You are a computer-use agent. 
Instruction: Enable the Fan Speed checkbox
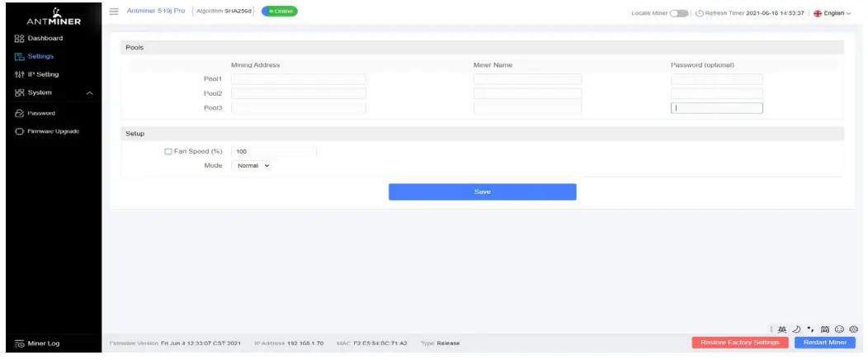point(168,151)
